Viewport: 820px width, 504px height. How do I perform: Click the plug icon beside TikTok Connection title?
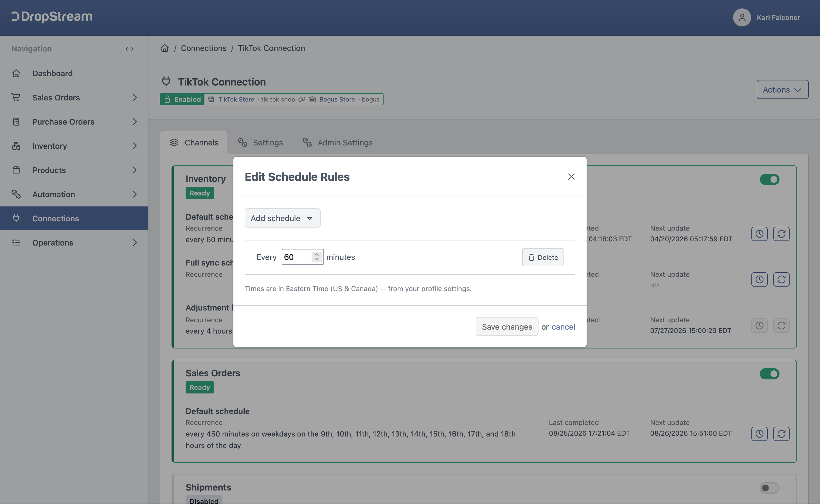[166, 81]
